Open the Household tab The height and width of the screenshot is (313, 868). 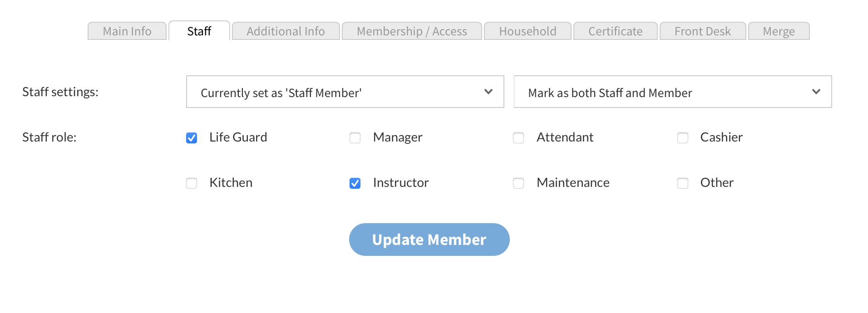(x=528, y=31)
